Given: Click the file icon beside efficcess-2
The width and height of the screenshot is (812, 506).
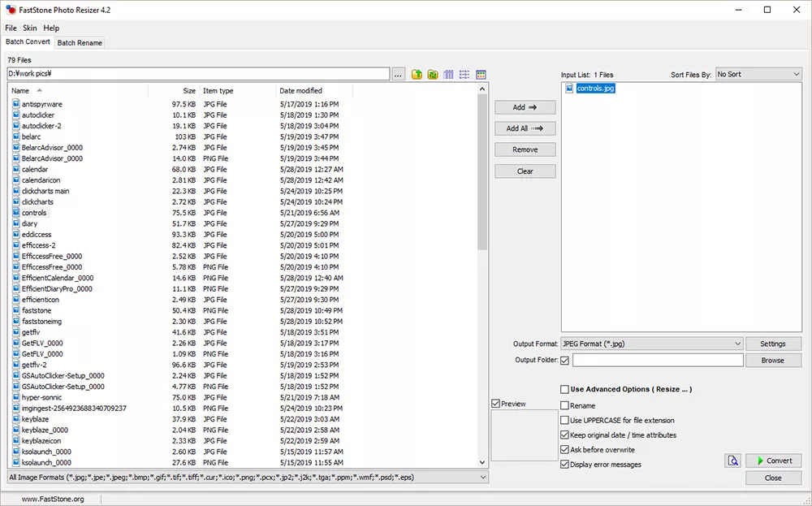Looking at the screenshot, I should coord(16,245).
